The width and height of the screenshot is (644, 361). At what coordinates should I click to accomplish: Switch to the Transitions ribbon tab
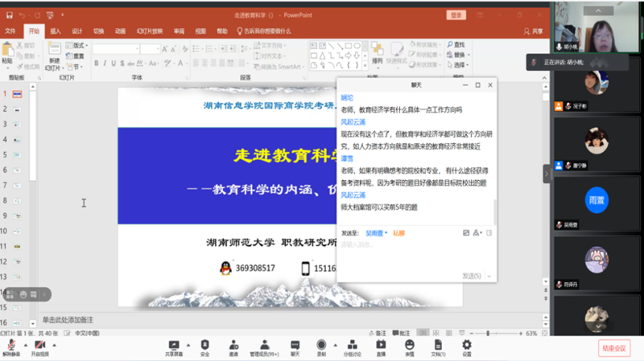pos(98,31)
